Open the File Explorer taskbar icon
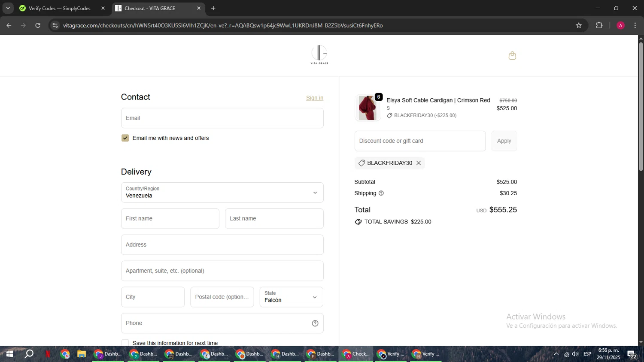Viewport: 644px width, 362px height. click(x=82, y=354)
